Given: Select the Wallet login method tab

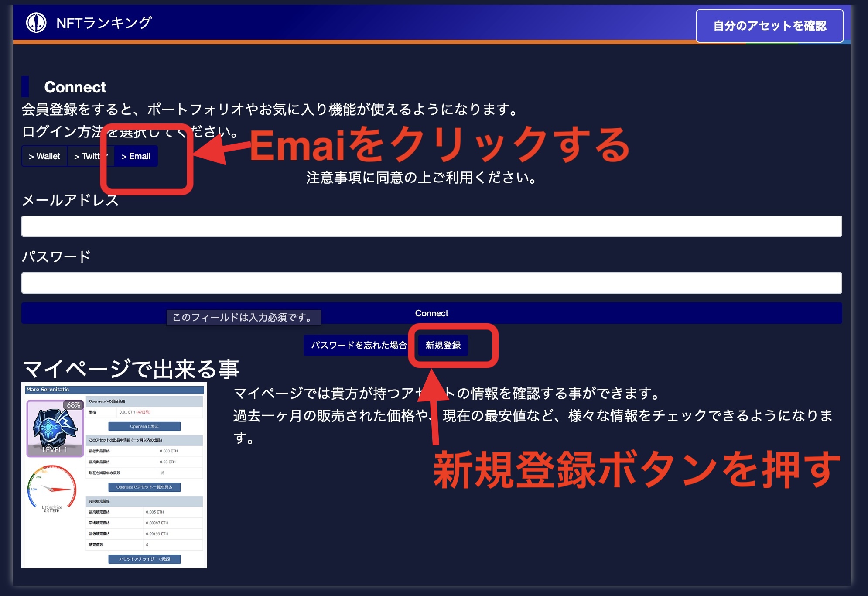Looking at the screenshot, I should 44,156.
